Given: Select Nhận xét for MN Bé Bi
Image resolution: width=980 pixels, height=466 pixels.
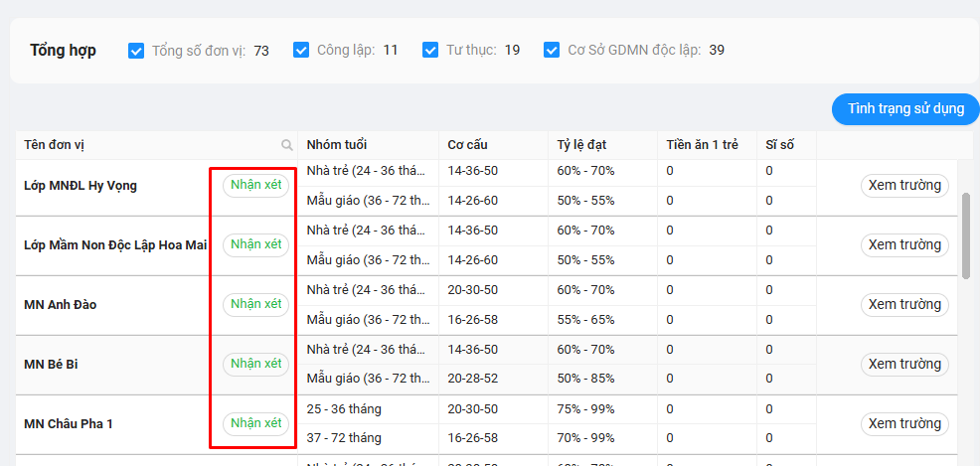Looking at the screenshot, I should (x=255, y=364).
